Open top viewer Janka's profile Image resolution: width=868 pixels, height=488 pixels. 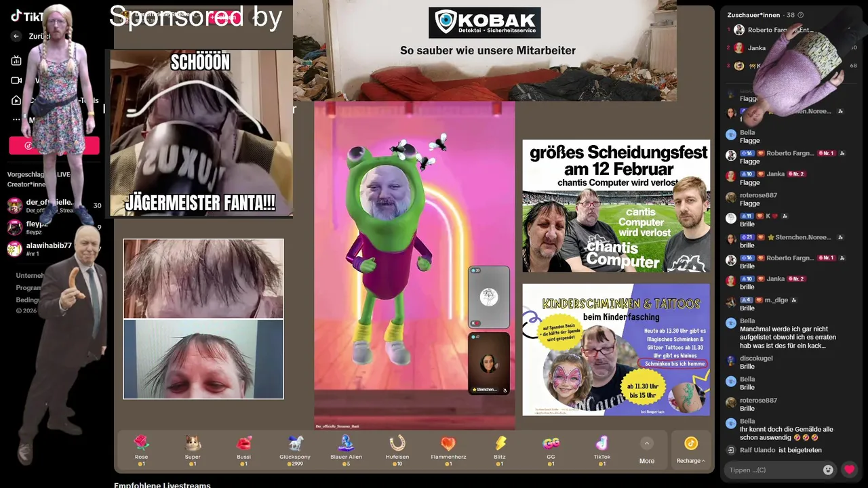coord(757,48)
